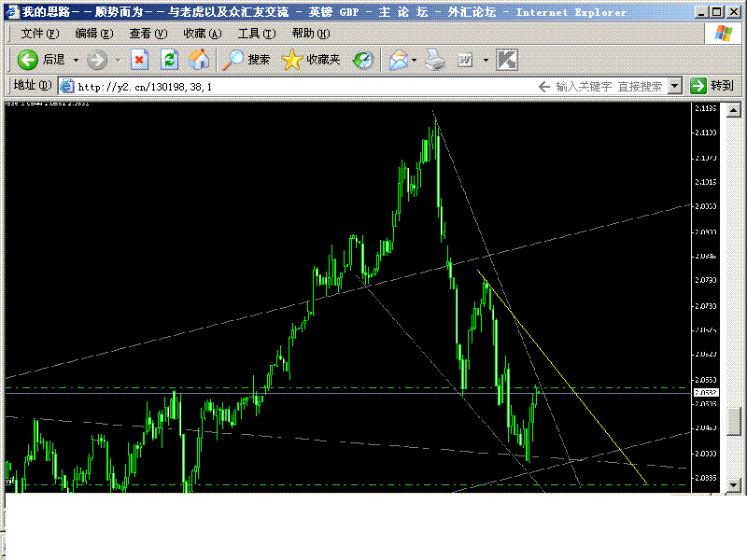Expand the Mail dropdown arrow
This screenshot has width=747, height=560.
(414, 61)
